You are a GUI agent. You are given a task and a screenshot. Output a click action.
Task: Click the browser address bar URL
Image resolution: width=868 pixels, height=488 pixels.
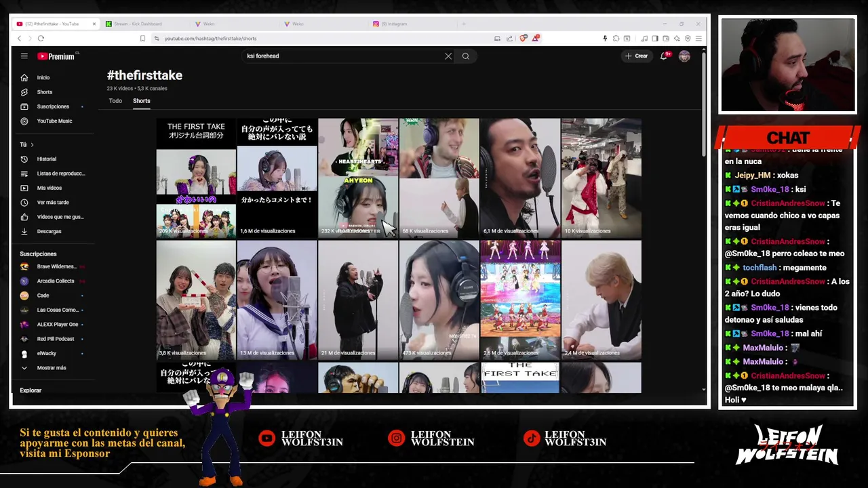click(x=210, y=39)
